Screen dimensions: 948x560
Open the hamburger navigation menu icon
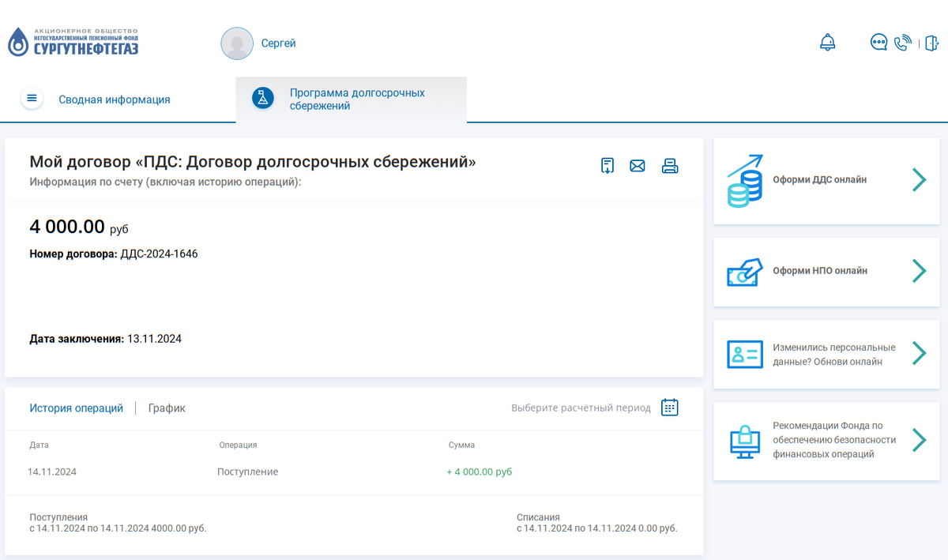32,98
